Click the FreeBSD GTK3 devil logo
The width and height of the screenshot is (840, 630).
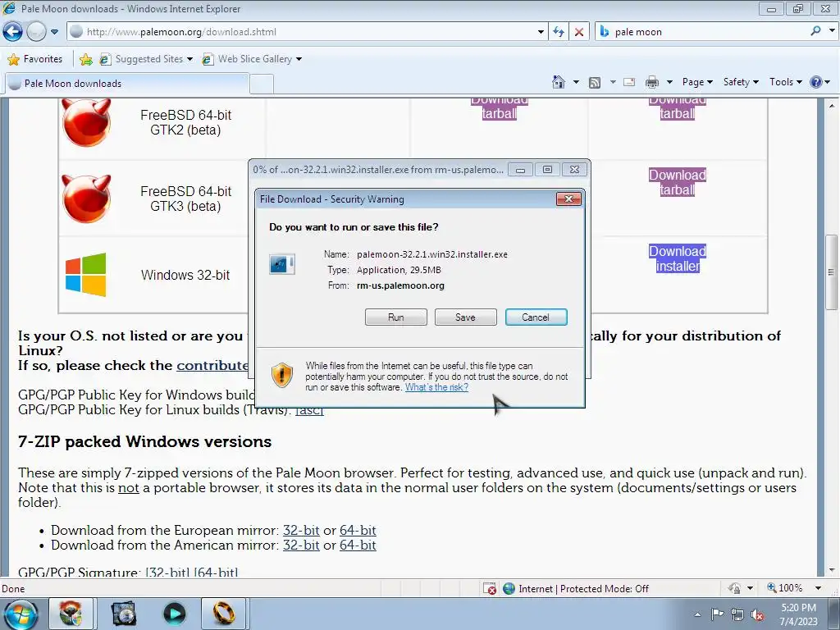coord(86,199)
